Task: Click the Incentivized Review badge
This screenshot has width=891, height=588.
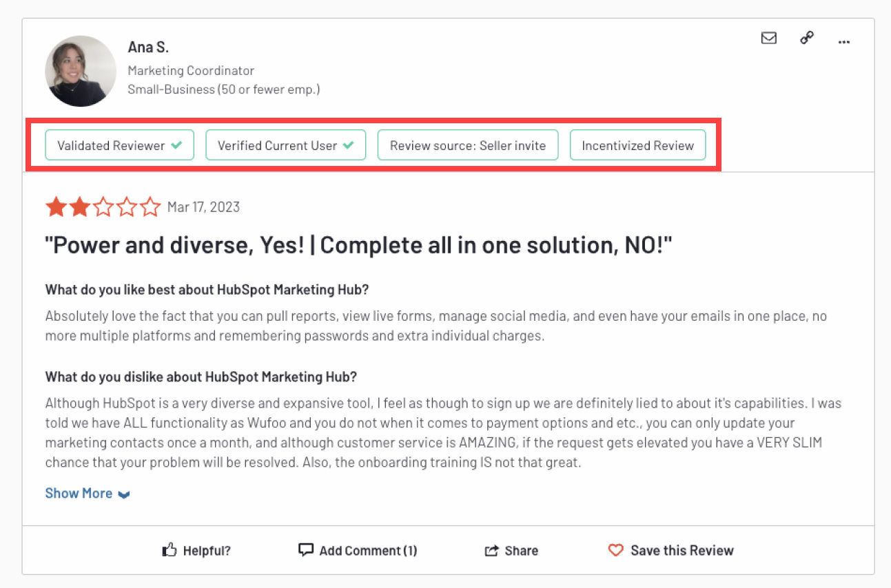Action: click(x=638, y=145)
